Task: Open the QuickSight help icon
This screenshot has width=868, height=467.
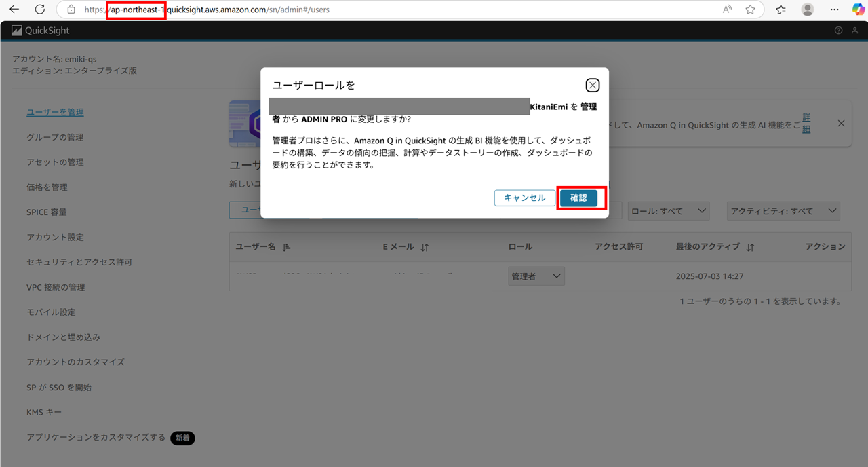Action: [838, 31]
